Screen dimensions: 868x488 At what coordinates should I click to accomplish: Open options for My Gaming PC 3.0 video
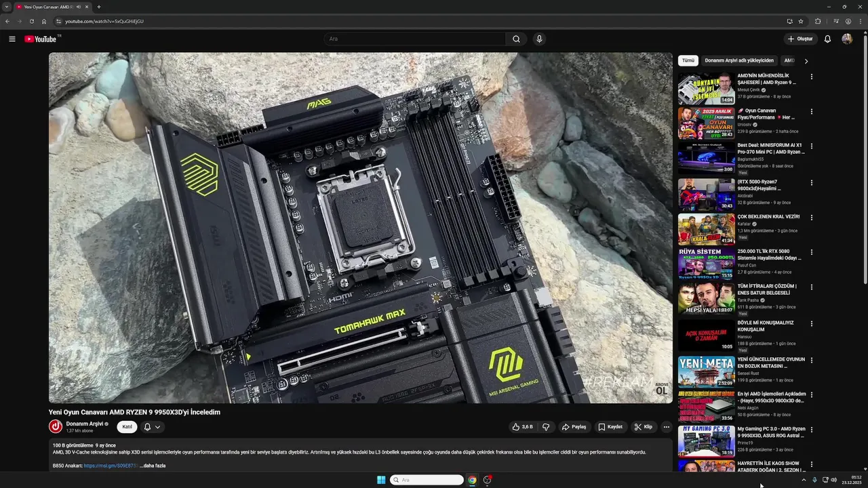(812, 430)
